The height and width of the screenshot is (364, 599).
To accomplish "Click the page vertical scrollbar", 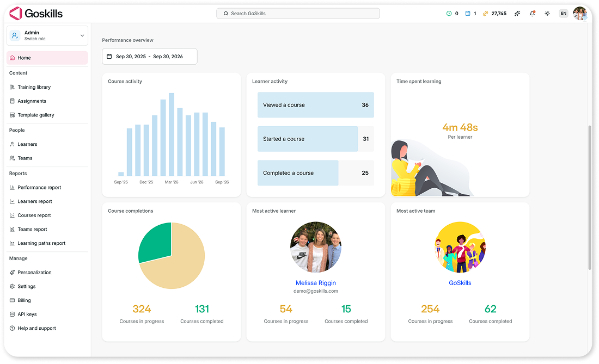I will tap(589, 198).
